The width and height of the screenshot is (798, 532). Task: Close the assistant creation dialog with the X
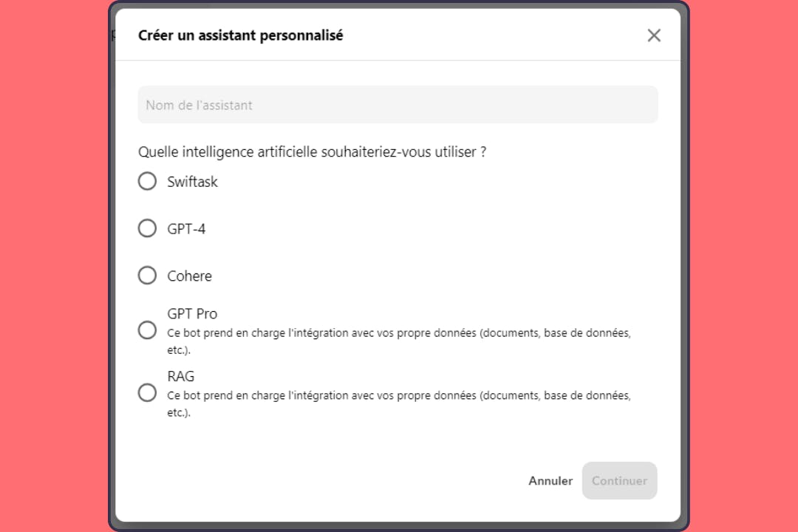click(653, 35)
